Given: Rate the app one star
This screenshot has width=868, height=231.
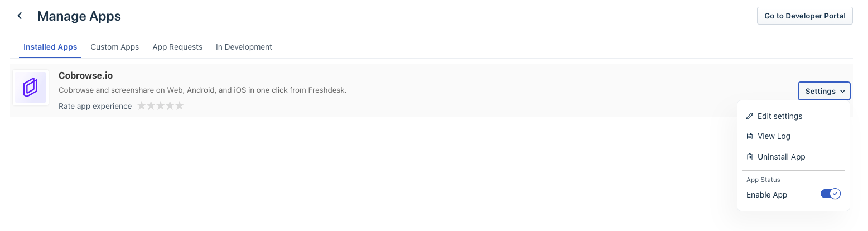Looking at the screenshot, I should 142,106.
